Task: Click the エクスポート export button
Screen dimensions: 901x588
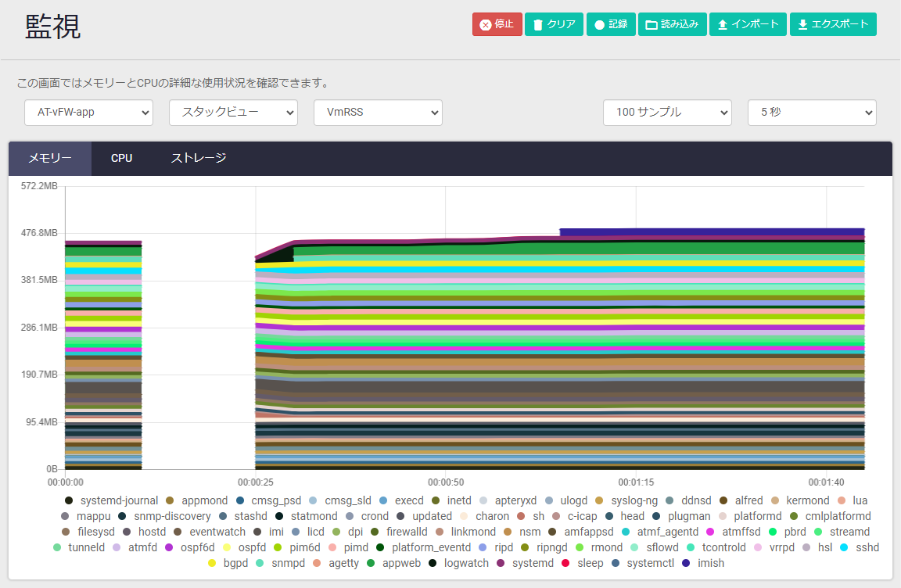Action: pyautogui.click(x=833, y=24)
